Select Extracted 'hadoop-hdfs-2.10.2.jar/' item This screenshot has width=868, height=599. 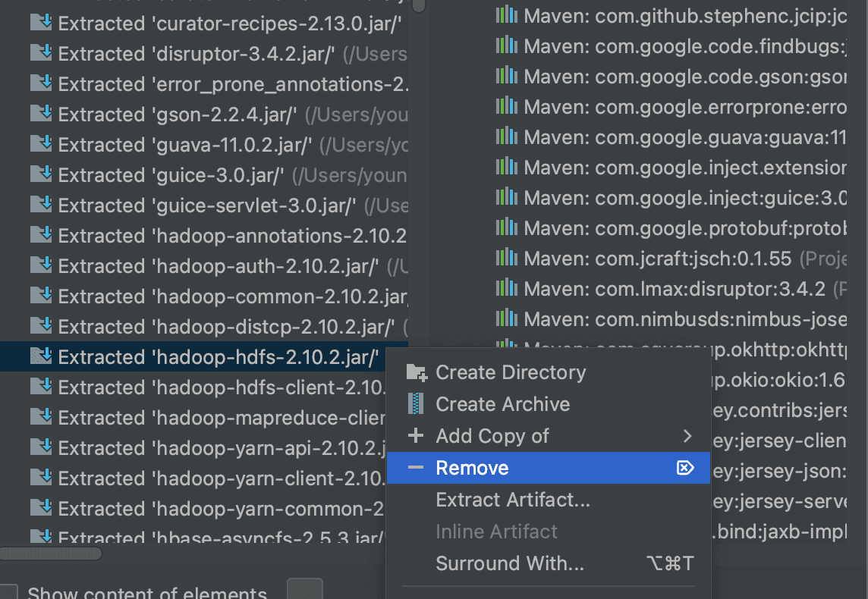tap(218, 357)
